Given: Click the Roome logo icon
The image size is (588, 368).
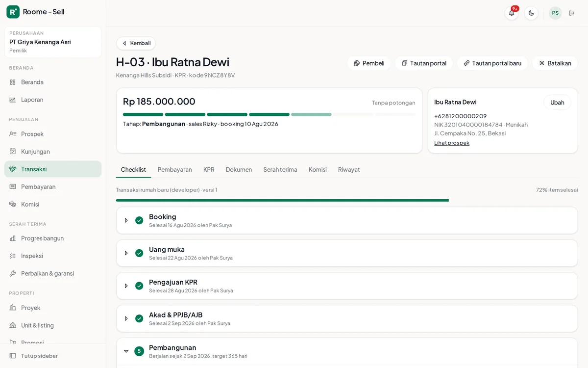Looking at the screenshot, I should [13, 12].
